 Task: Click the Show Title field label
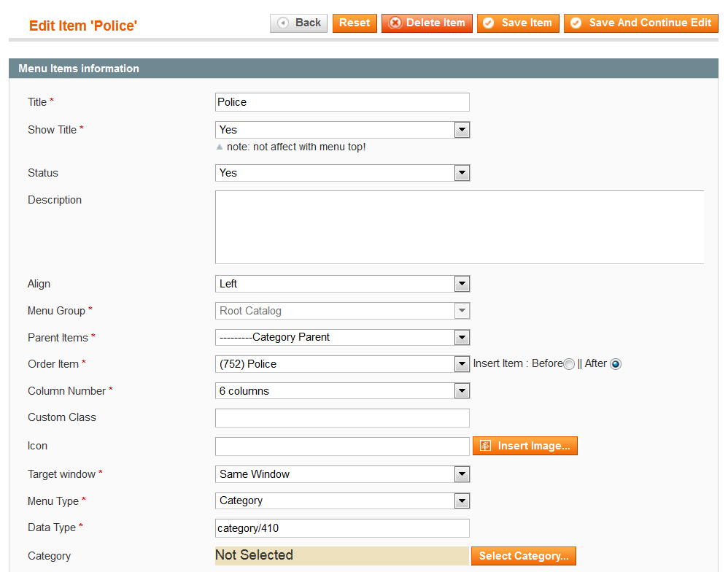(52, 130)
